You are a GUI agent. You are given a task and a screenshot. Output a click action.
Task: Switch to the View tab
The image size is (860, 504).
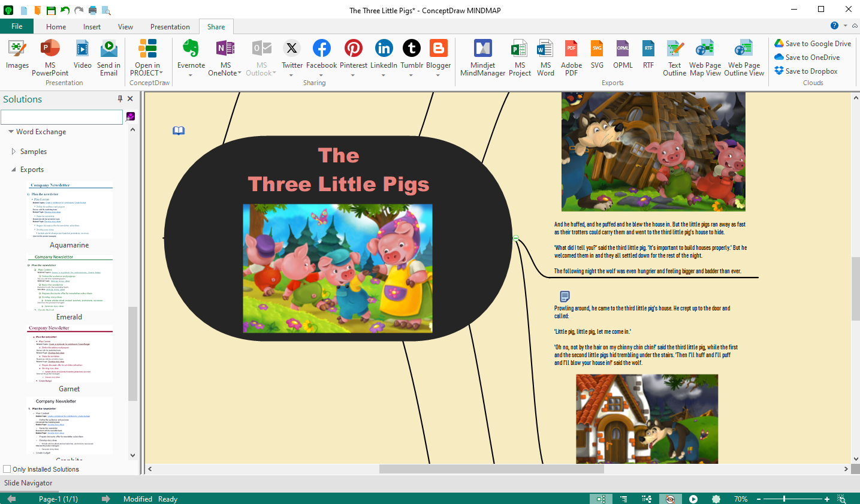tap(125, 26)
